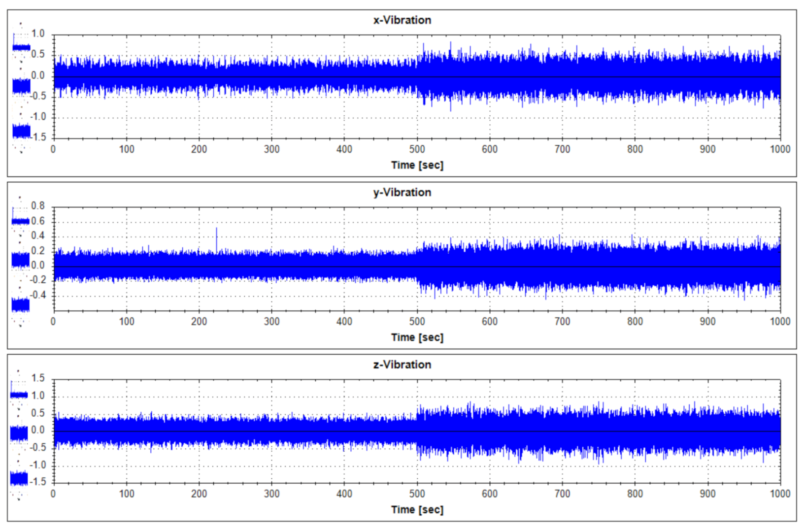Screen dimensions: 805x532
Task: Click Time [sec] label under z-Vibration plot
Action: [417, 510]
